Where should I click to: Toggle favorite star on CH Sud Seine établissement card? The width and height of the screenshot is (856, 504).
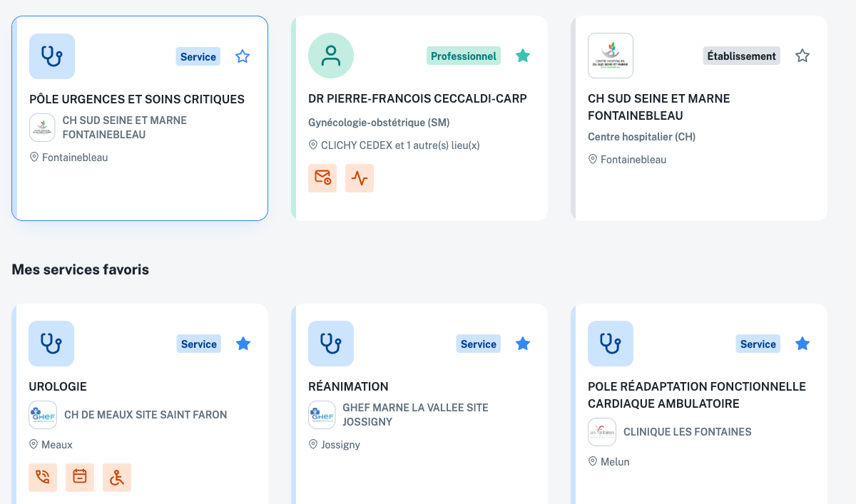(802, 56)
